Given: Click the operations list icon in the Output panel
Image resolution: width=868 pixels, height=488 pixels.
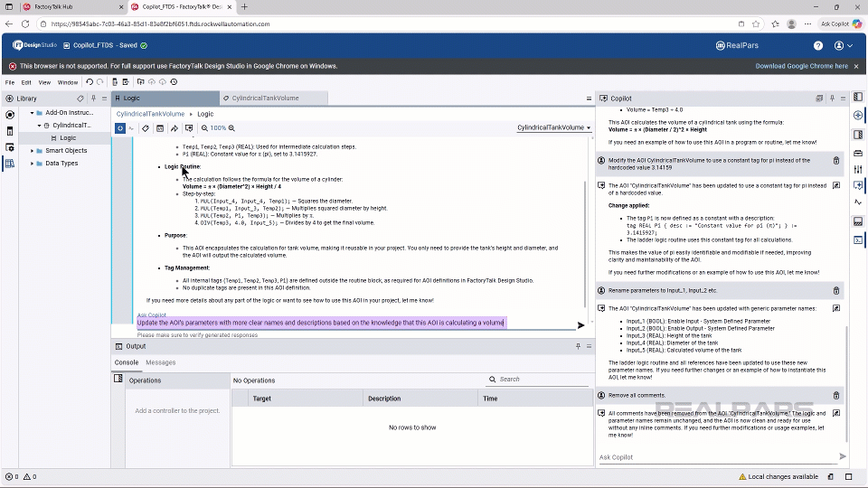Looking at the screenshot, I should tap(118, 379).
